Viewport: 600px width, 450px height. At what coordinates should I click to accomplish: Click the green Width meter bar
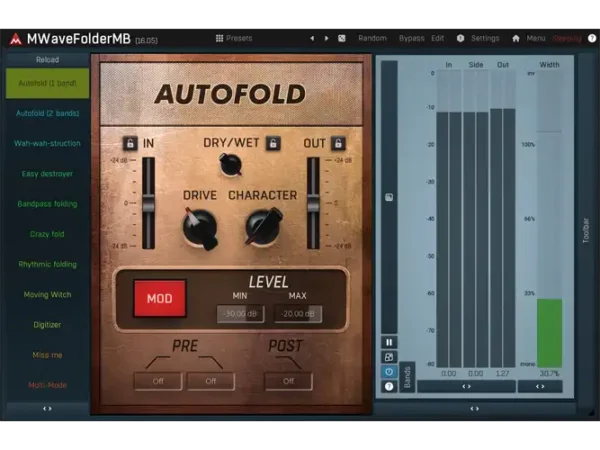[x=550, y=333]
